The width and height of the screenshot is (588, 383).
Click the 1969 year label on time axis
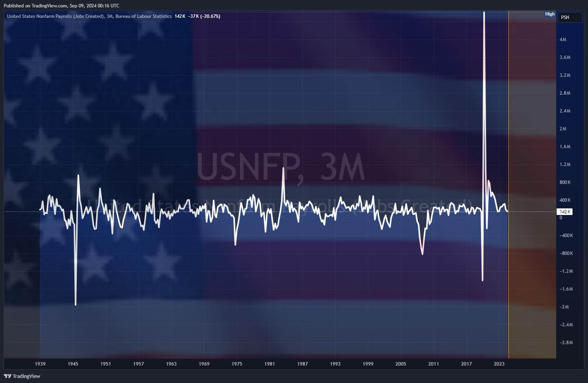tap(204, 364)
